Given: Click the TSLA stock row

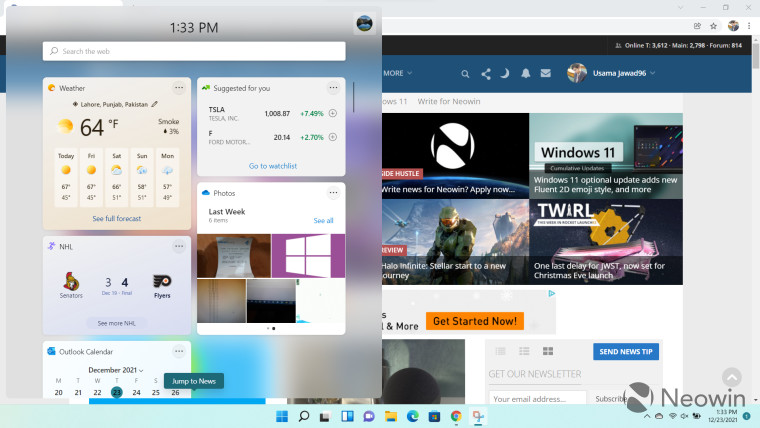Looking at the screenshot, I should coord(271,113).
